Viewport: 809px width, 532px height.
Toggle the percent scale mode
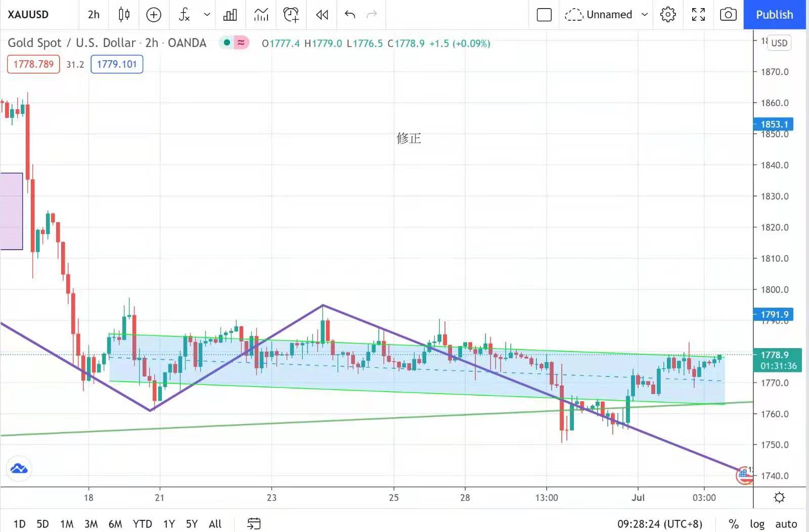(x=733, y=524)
